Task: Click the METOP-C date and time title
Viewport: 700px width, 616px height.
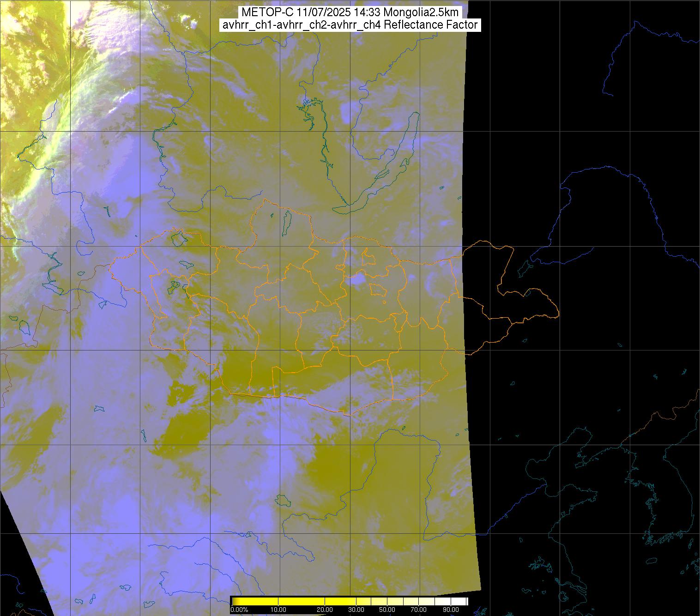Action: (350, 12)
